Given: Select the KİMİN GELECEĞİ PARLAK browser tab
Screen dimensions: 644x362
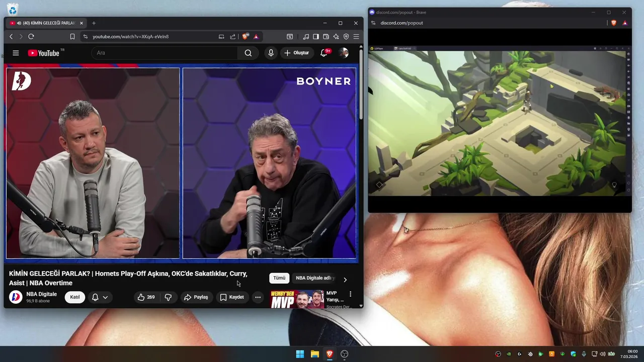Looking at the screenshot, I should (45, 23).
